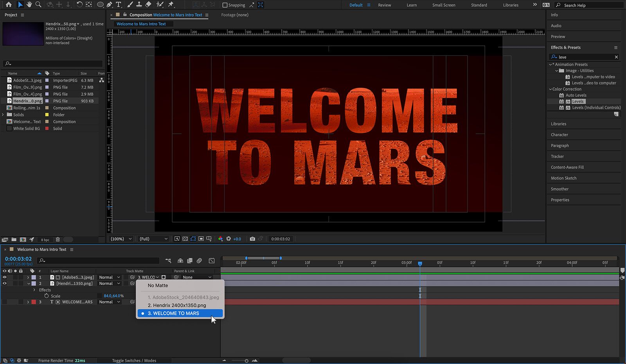This screenshot has width=626, height=364.
Task: Click Toggle Switches / Modes button
Action: [134, 360]
